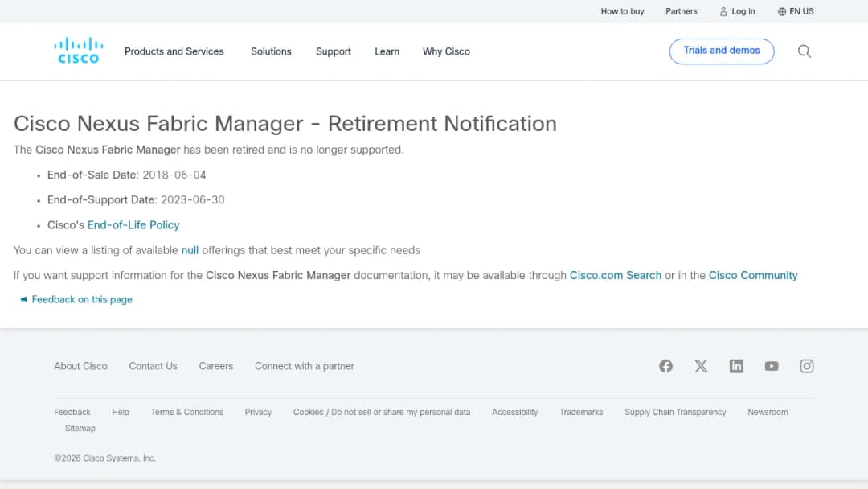Open the Solutions menu
This screenshot has height=489, width=868.
coord(271,51)
